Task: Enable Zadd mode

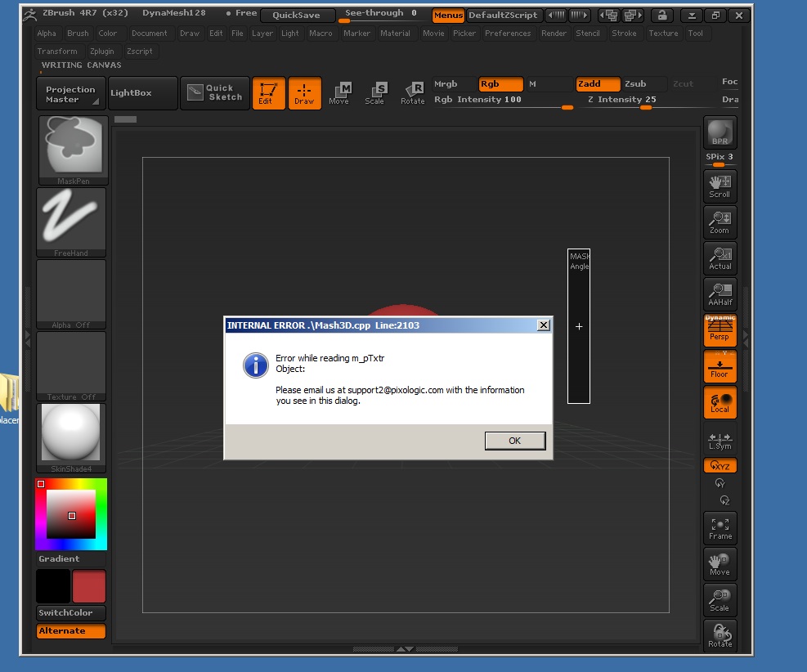Action: point(598,84)
